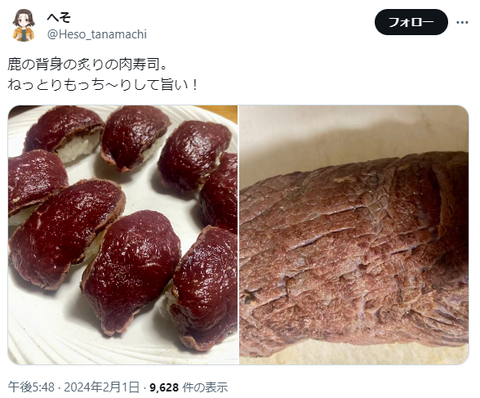
Task: Select the tweet line ねっとりもっち〜りして旨い
Action: 103,85
